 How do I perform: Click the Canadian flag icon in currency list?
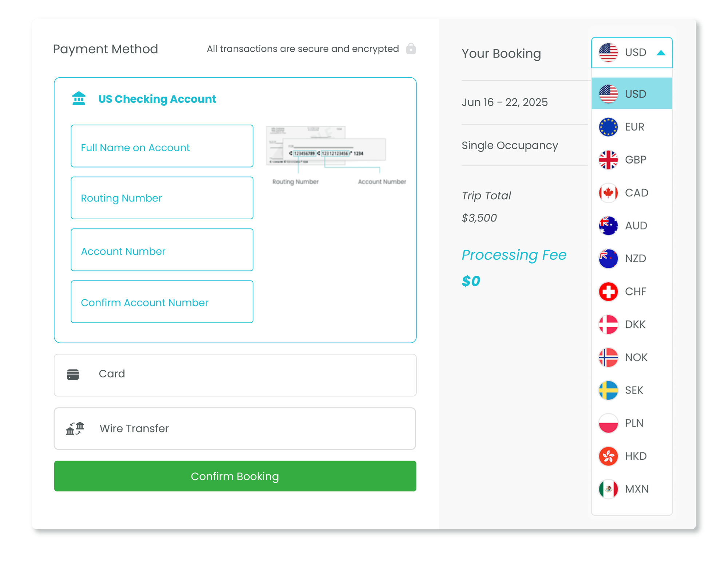608,193
